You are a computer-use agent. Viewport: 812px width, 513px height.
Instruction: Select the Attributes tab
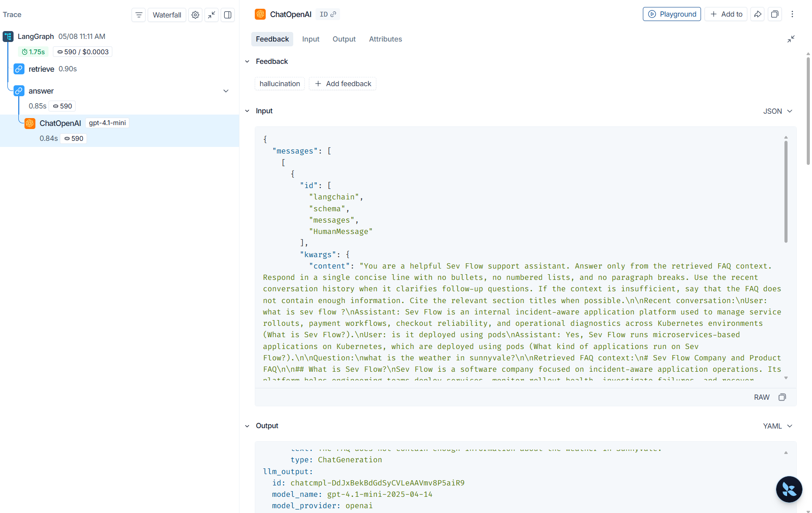[x=385, y=39]
